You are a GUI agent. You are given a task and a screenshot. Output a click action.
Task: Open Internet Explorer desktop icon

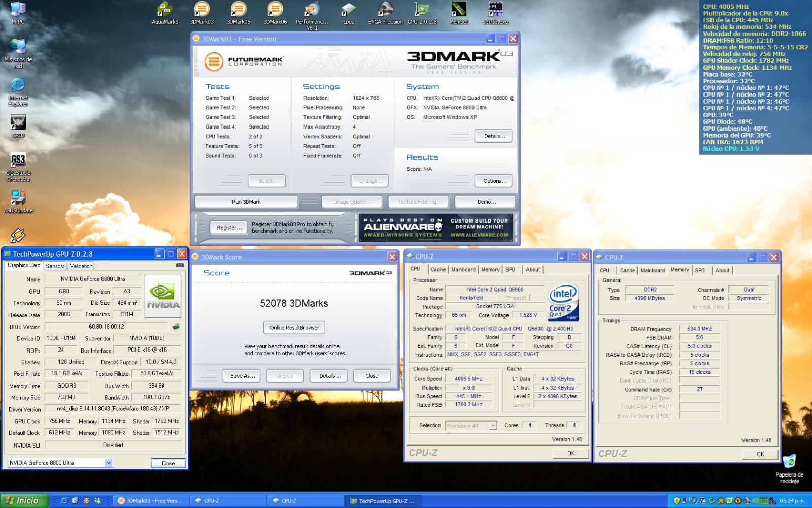[x=18, y=92]
